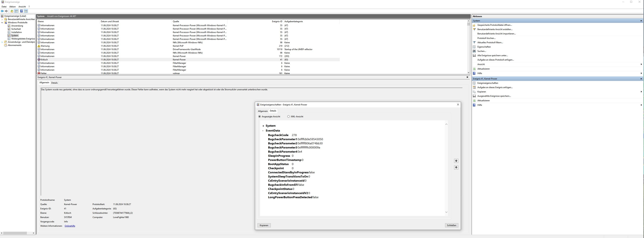Viewport: 644px width, 238px height.
Task: Expand the System node in event details
Action: [263, 126]
